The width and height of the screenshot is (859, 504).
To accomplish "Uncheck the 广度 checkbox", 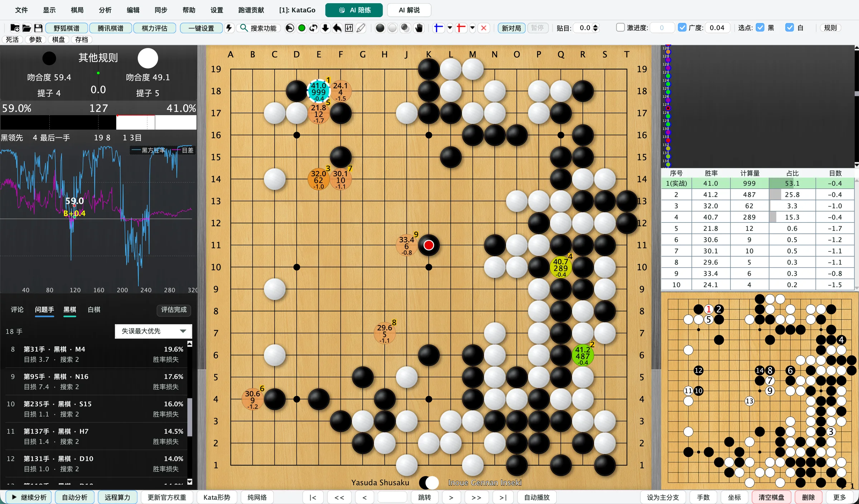I will coord(682,28).
